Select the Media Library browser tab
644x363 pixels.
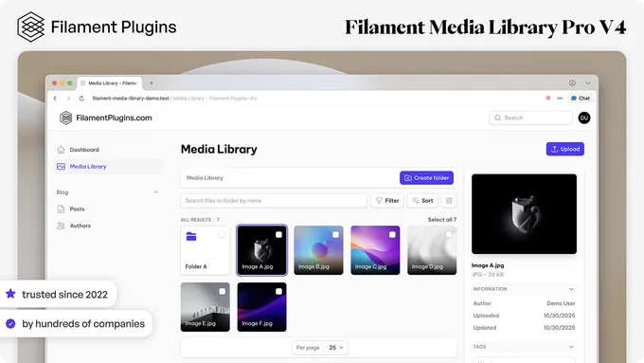109,83
